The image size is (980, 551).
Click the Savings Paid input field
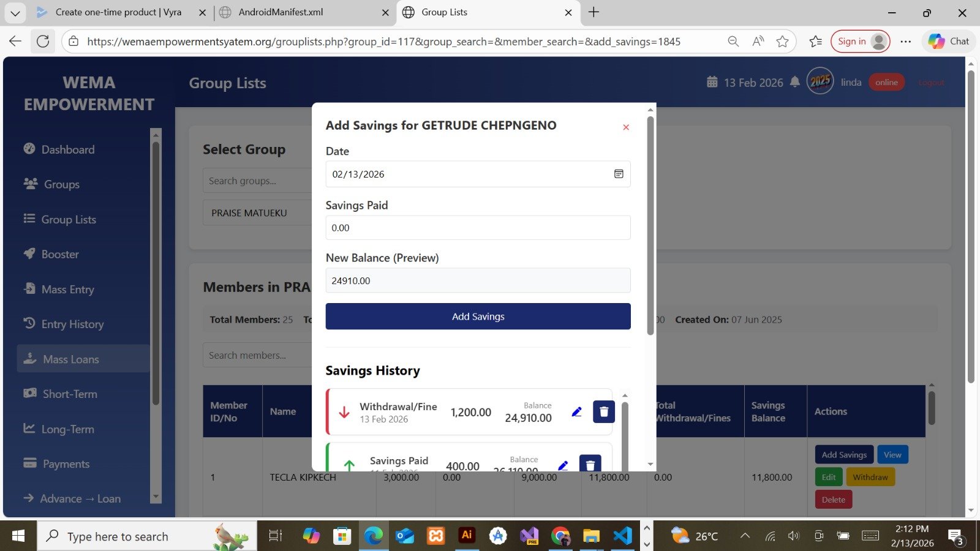coord(478,227)
